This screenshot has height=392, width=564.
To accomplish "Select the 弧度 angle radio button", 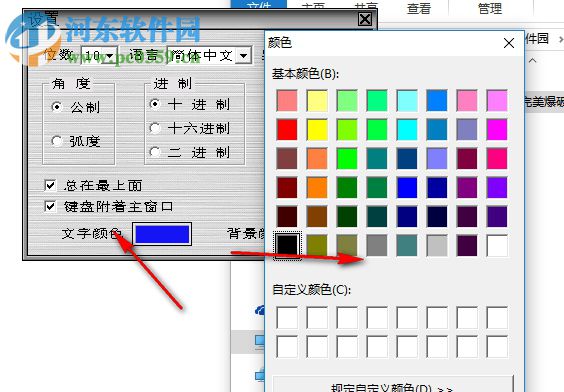I will point(57,141).
